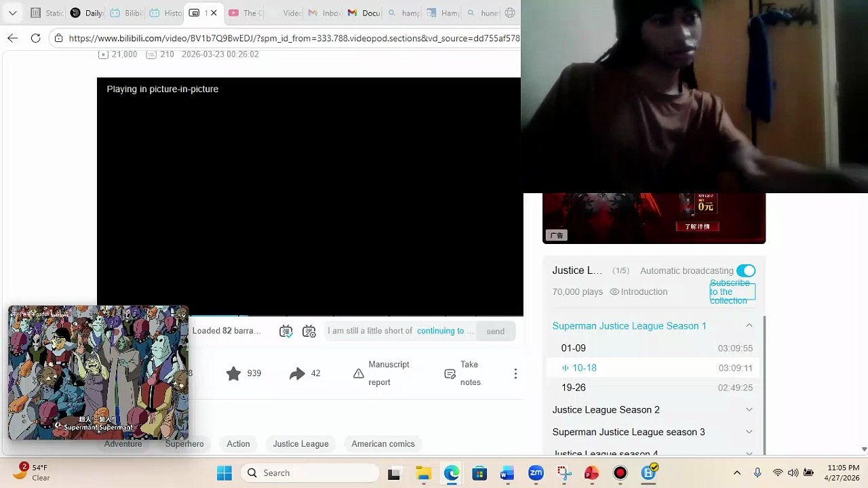This screenshot has width=868, height=488.
Task: View site information lock icon
Action: coord(59,38)
